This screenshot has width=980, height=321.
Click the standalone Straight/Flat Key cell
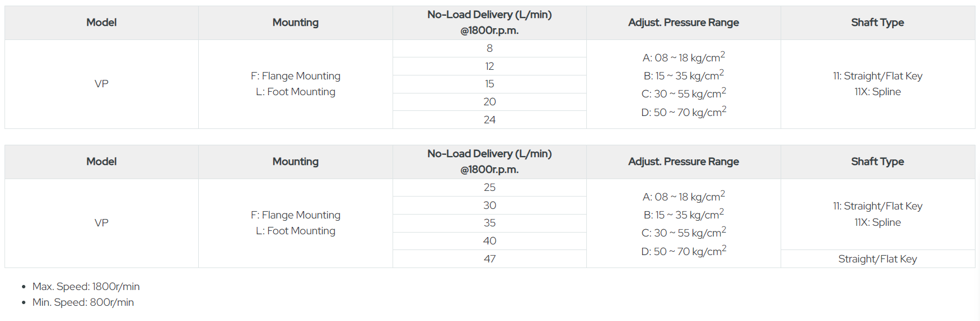pyautogui.click(x=877, y=259)
